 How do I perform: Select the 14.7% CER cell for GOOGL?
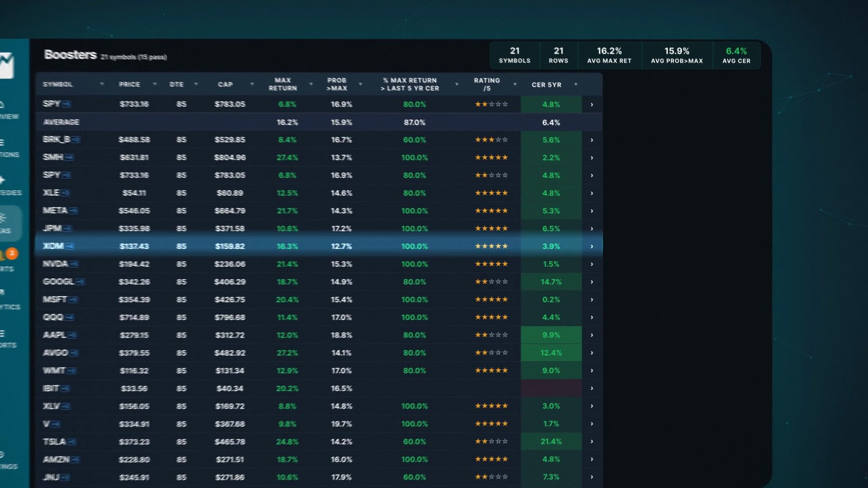[551, 282]
